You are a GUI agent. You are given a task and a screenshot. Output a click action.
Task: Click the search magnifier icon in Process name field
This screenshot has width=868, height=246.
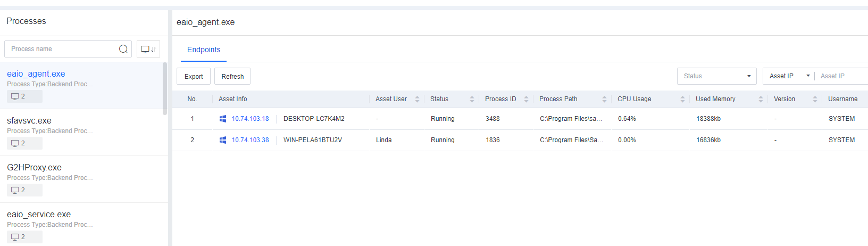123,49
